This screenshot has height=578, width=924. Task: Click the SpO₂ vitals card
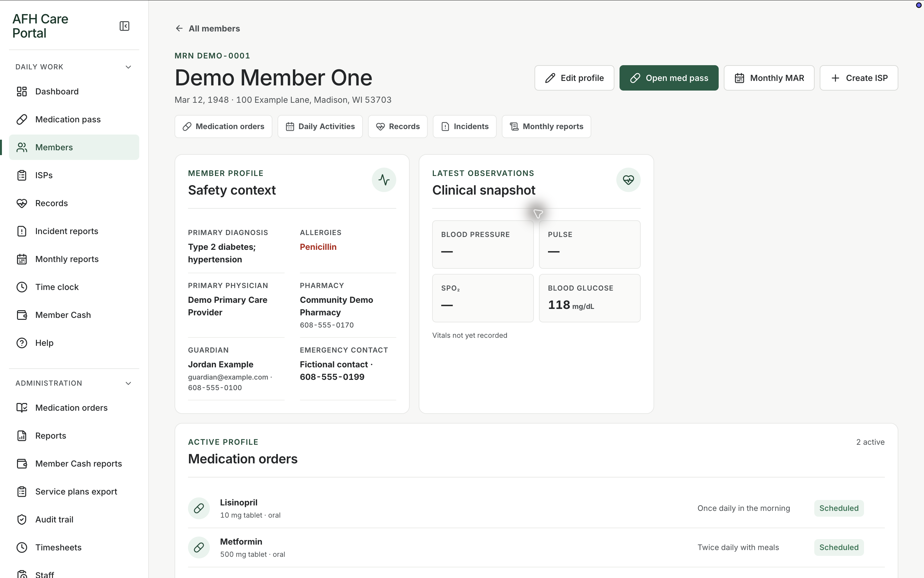[x=483, y=298]
